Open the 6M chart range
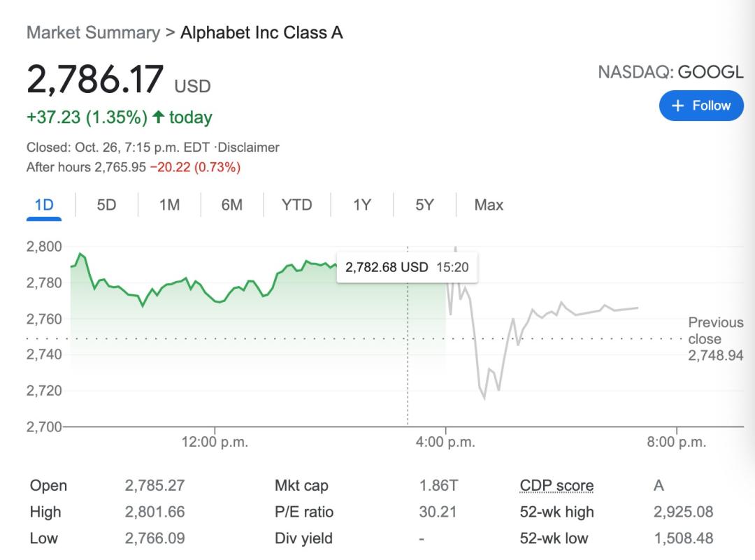This screenshot has width=755, height=560. pos(232,205)
